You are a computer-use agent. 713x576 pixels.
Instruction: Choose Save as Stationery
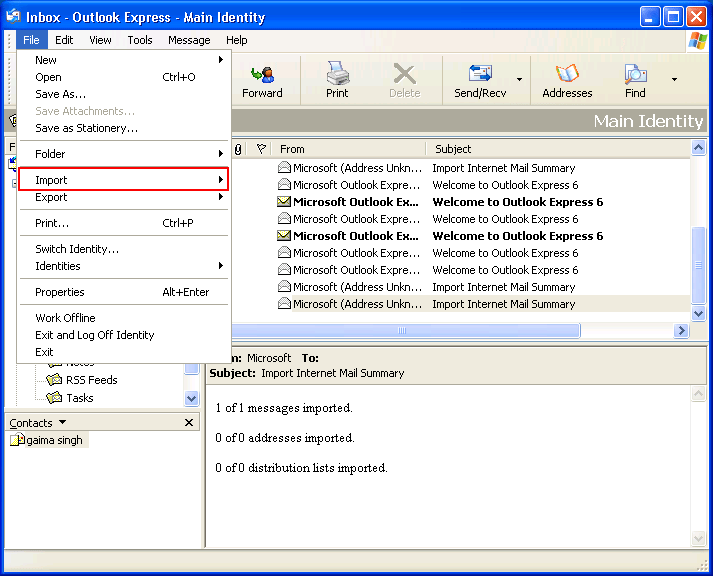click(123, 128)
